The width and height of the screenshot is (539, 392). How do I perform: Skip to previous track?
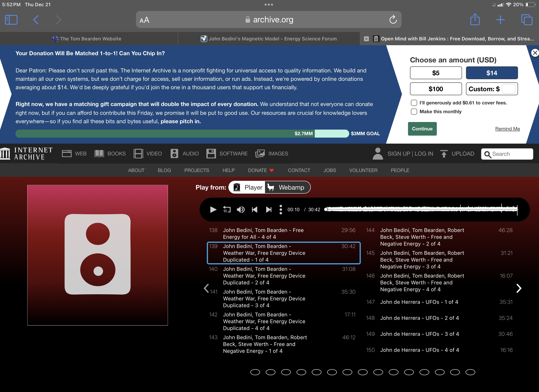coord(255,209)
